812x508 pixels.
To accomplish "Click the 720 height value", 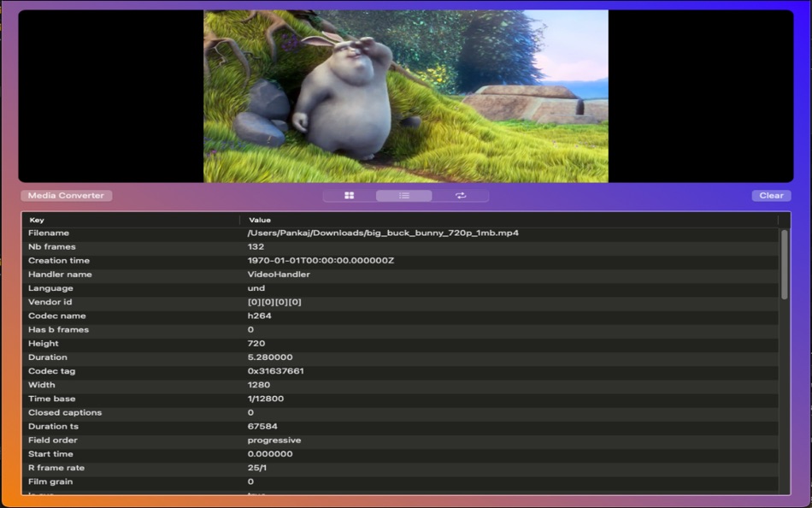I will coord(256,344).
